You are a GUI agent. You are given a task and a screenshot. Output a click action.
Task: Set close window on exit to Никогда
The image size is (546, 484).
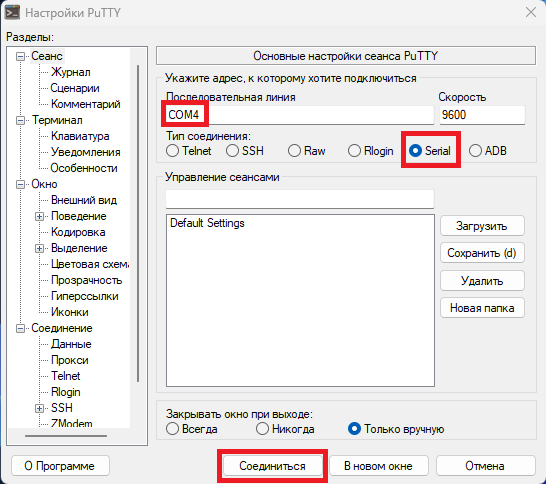285,429
